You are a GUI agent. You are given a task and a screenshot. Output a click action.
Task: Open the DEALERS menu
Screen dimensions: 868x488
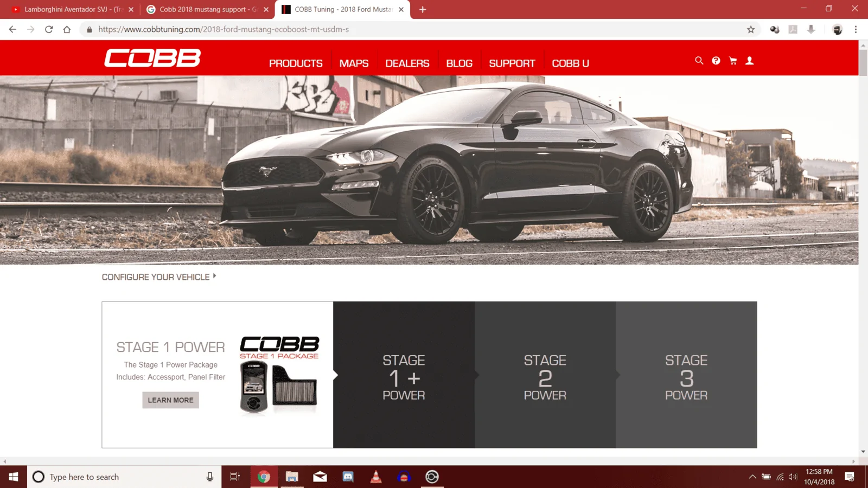pyautogui.click(x=407, y=63)
